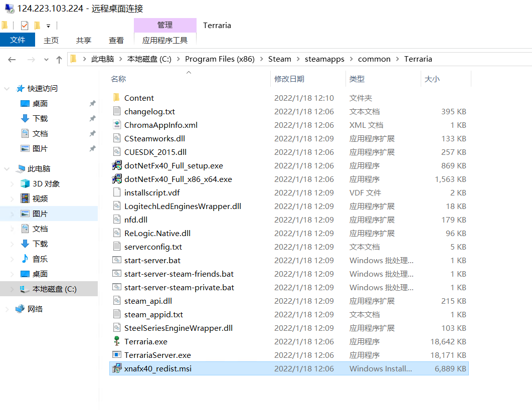Select pinned 下载 under Quick Access

point(40,118)
